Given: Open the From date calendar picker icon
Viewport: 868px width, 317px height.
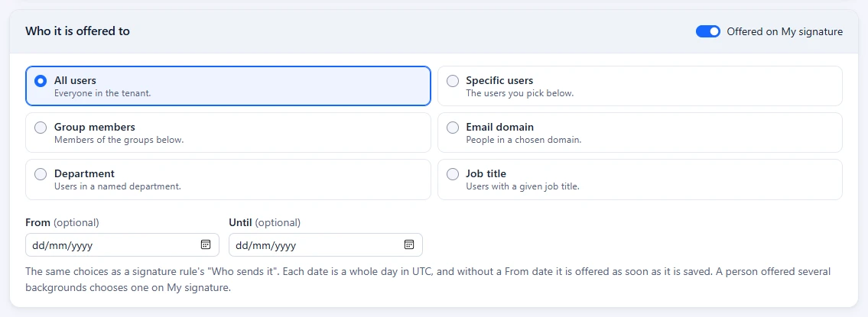Looking at the screenshot, I should [x=206, y=245].
